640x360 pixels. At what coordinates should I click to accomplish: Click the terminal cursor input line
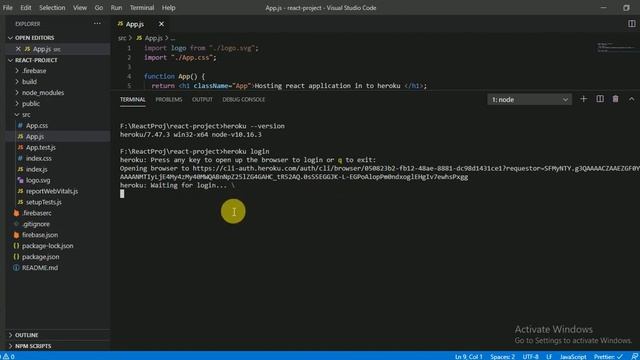tap(122, 194)
